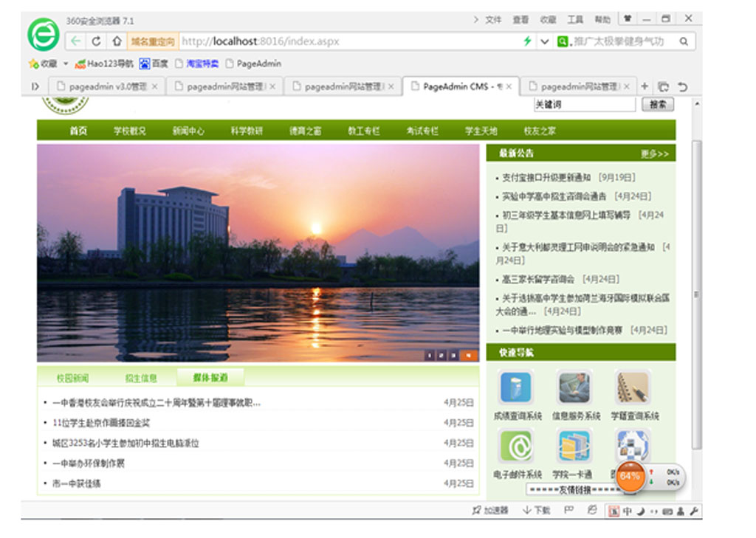Click the 搜索 search button

click(658, 105)
